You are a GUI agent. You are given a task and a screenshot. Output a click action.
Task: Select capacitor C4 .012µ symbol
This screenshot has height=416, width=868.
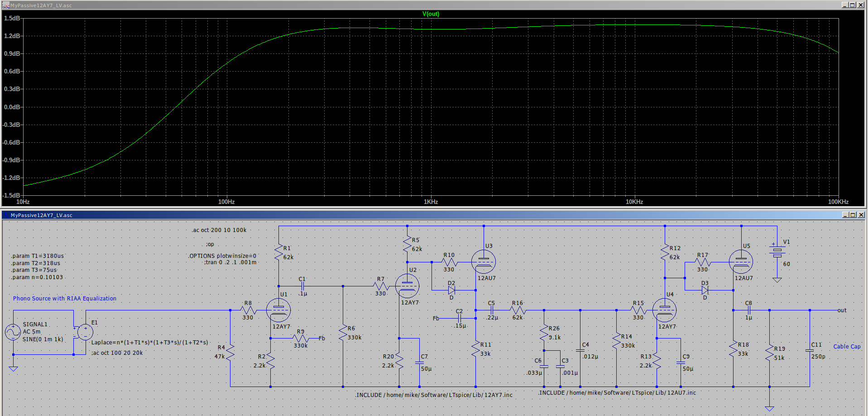pos(580,350)
